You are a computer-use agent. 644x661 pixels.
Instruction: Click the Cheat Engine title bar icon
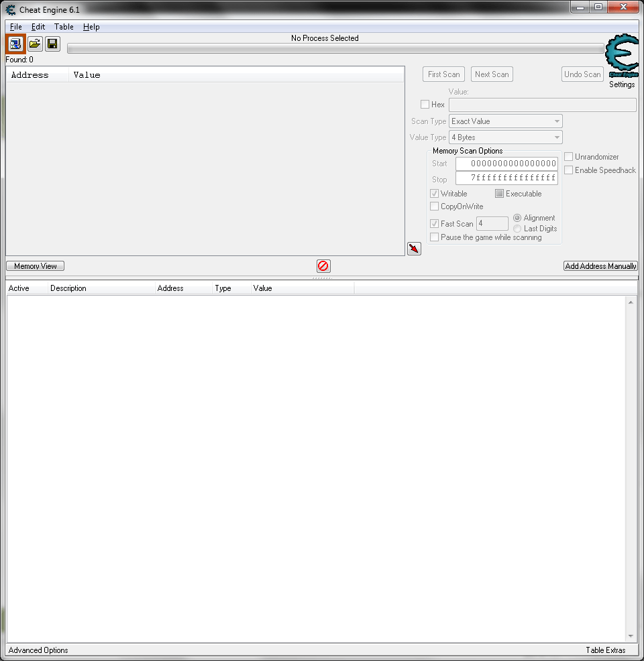click(x=10, y=9)
